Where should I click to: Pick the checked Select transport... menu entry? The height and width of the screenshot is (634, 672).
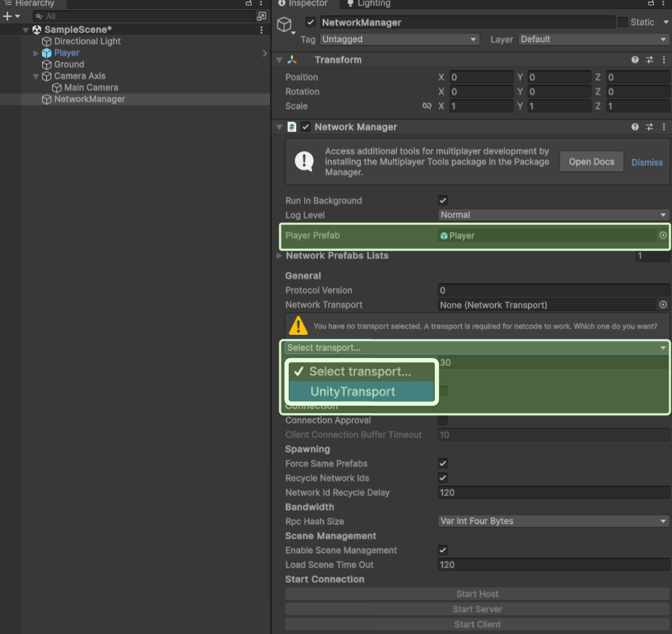362,372
